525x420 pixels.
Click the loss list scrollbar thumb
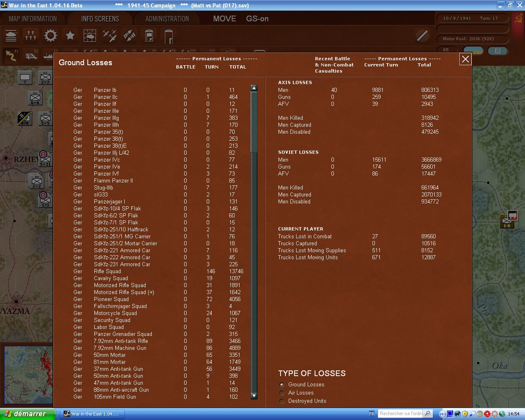tap(254, 122)
